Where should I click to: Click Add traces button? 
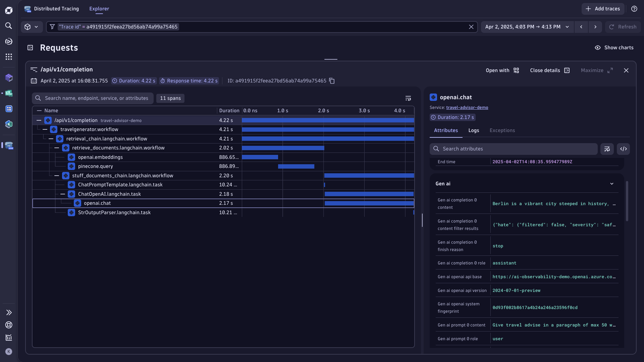(603, 9)
